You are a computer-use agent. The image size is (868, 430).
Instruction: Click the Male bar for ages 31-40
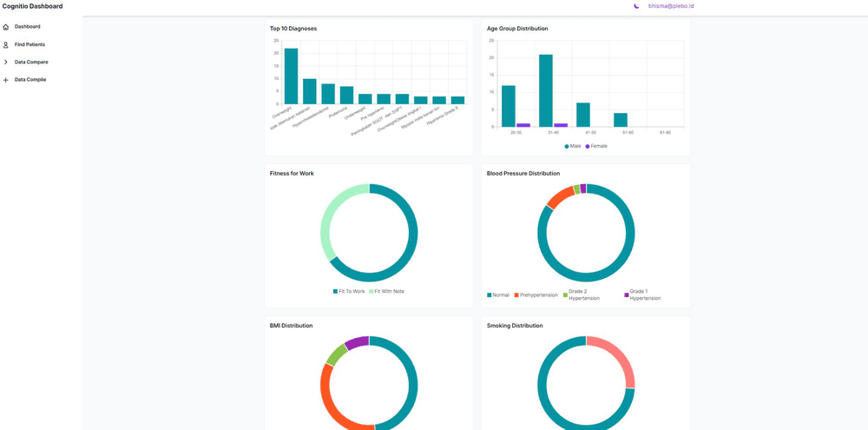[546, 91]
